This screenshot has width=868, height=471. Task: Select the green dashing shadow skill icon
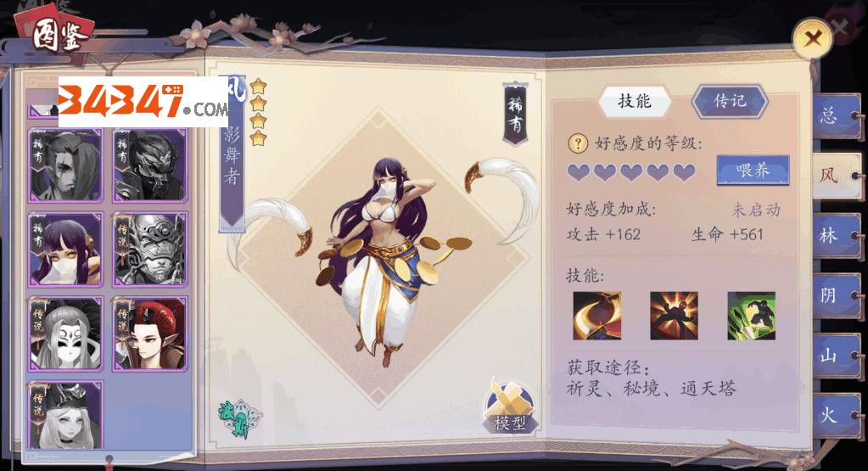[x=751, y=316]
